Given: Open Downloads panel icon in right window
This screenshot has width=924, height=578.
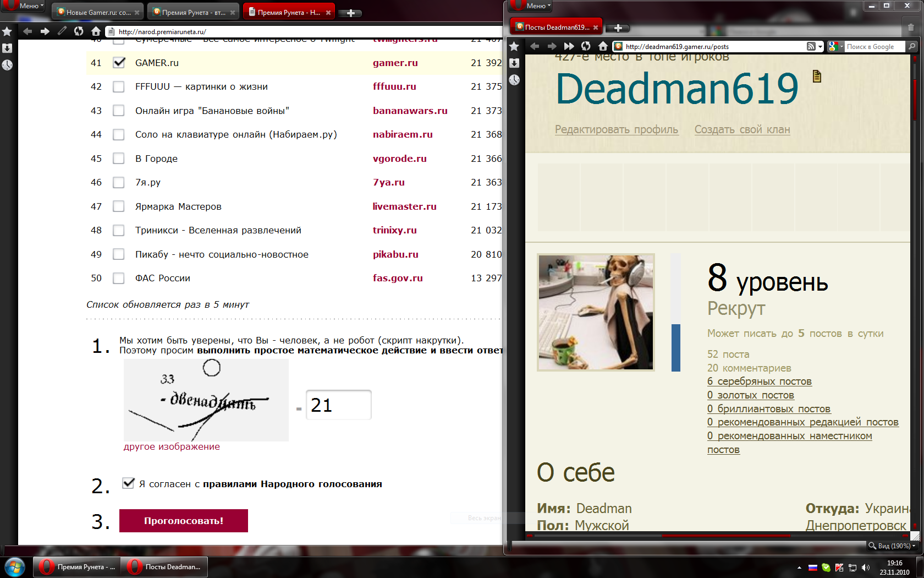Looking at the screenshot, I should [x=514, y=63].
